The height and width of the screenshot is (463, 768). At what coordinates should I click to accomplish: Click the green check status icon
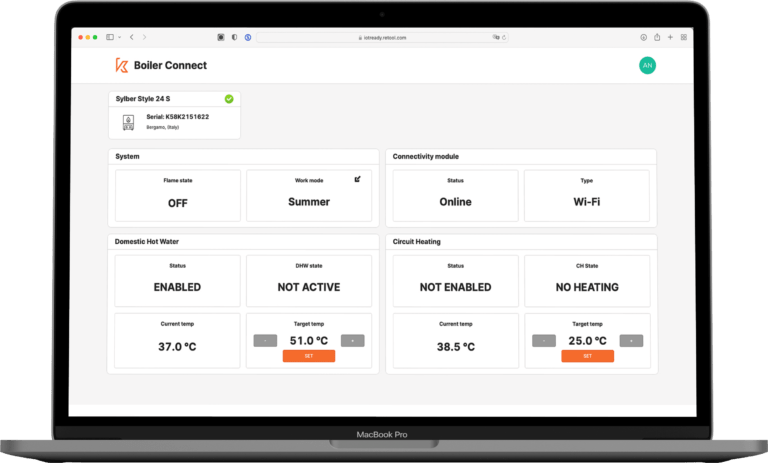click(229, 99)
